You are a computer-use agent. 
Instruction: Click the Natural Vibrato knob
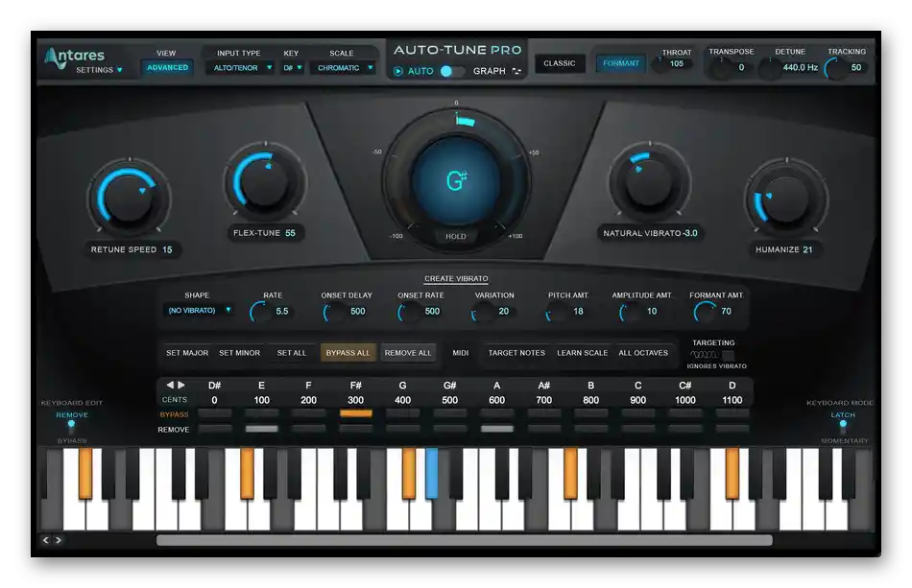(649, 182)
